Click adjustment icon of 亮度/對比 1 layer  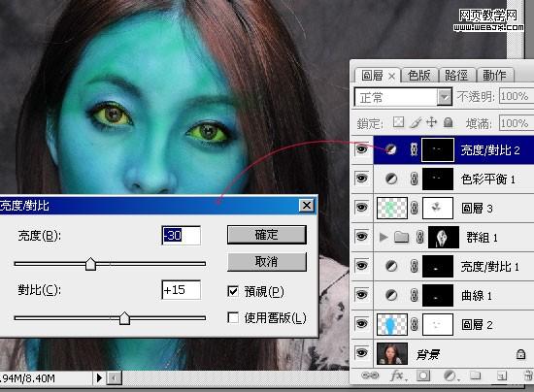click(391, 266)
